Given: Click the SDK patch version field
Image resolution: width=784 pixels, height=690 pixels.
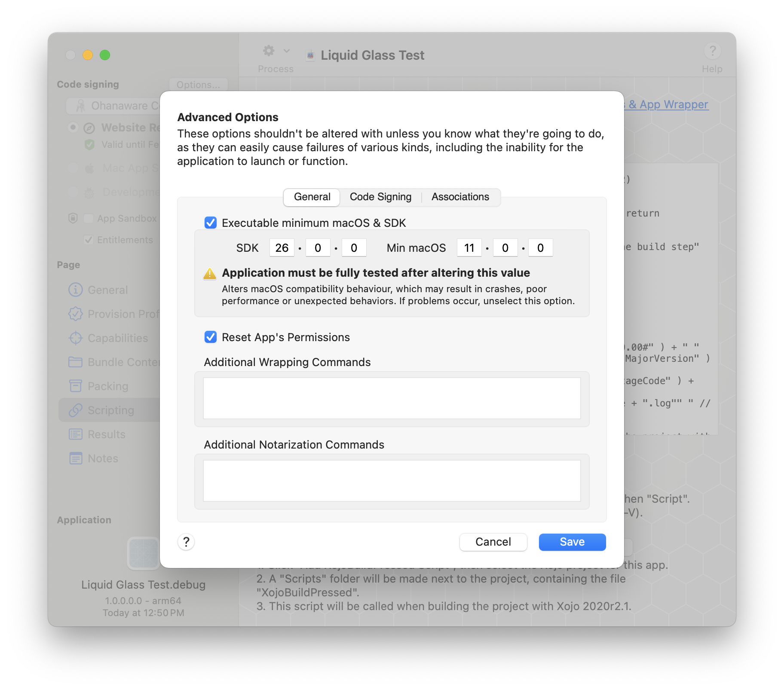Looking at the screenshot, I should [x=354, y=248].
